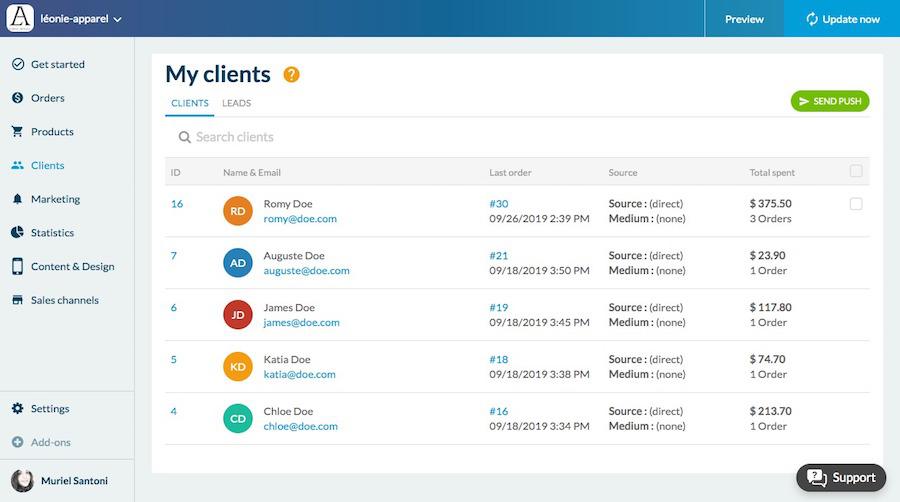The height and width of the screenshot is (502, 900).
Task: Click the Orders dollar icon
Action: (x=17, y=98)
